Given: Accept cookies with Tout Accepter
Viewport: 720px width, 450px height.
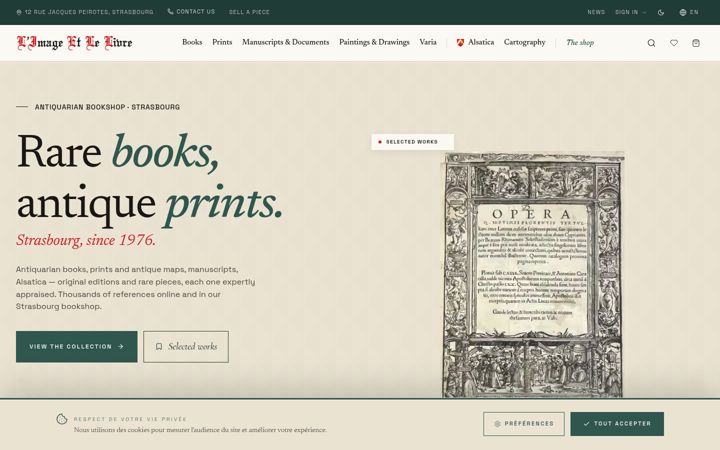Looking at the screenshot, I should pyautogui.click(x=617, y=424).
